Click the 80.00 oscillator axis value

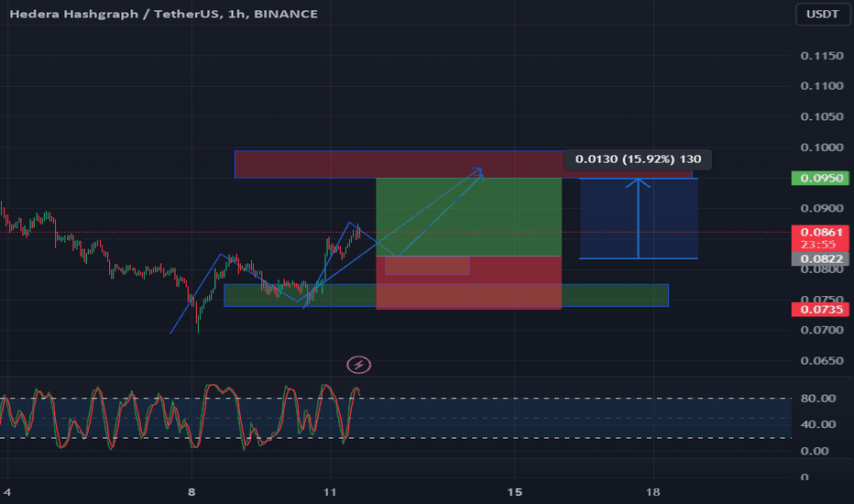(818, 399)
